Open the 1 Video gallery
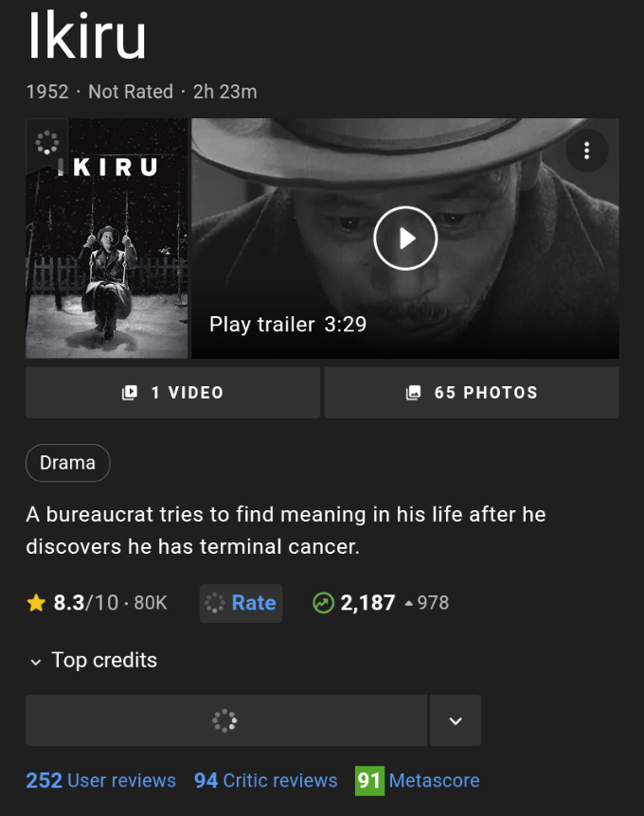Viewport: 644px width, 816px height. coord(172,393)
